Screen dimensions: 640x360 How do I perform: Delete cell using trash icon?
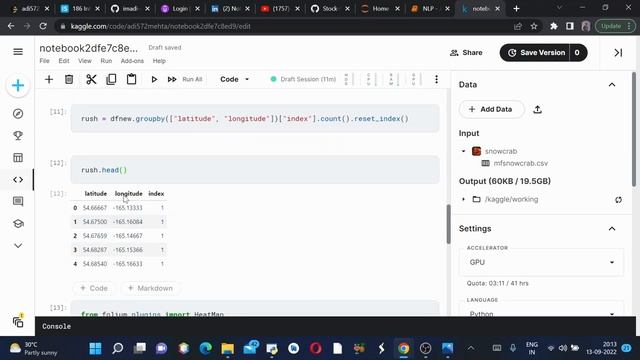coord(69,79)
